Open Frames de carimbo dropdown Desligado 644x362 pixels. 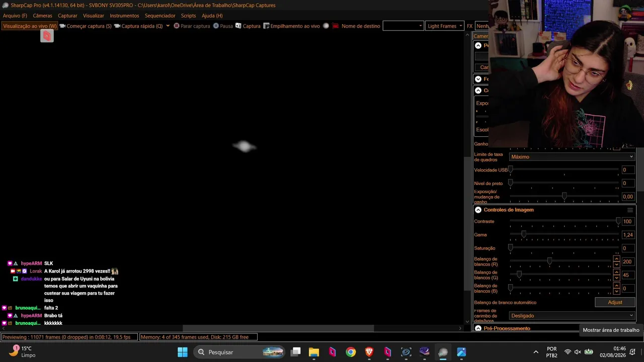coord(572,316)
